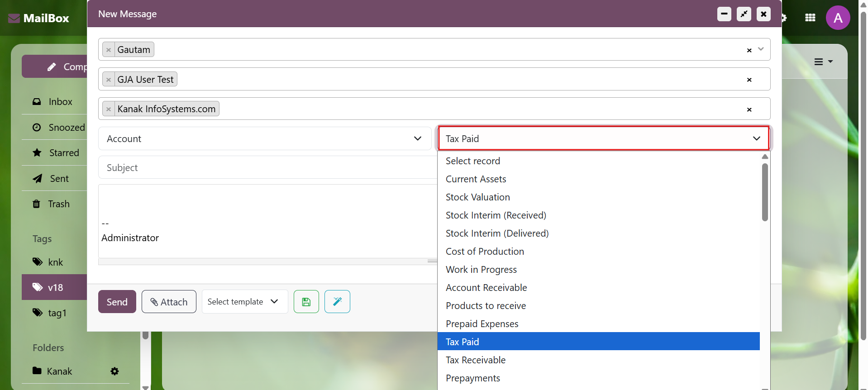Minimize the New Message window
The height and width of the screenshot is (390, 868).
(724, 14)
